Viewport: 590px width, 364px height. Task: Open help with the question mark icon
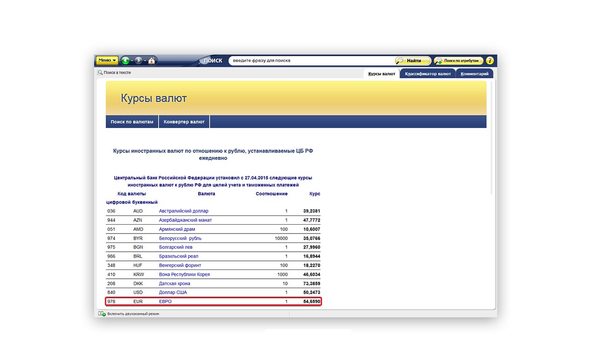490,61
